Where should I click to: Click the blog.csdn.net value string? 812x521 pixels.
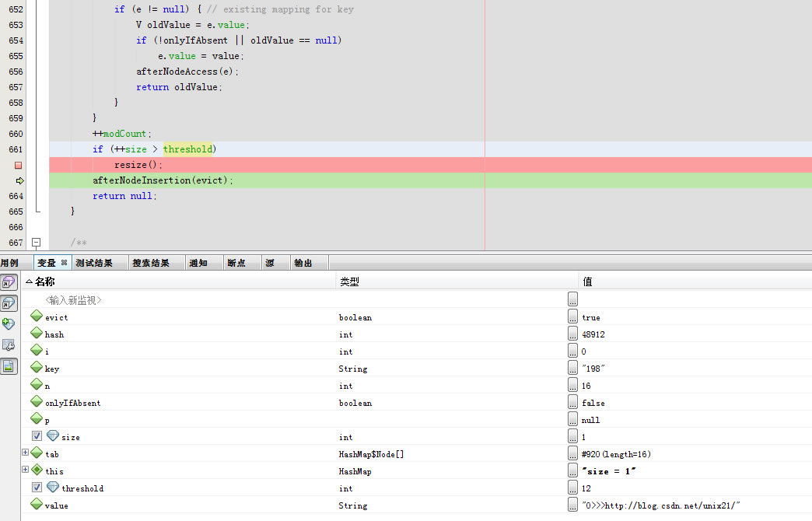coord(661,505)
